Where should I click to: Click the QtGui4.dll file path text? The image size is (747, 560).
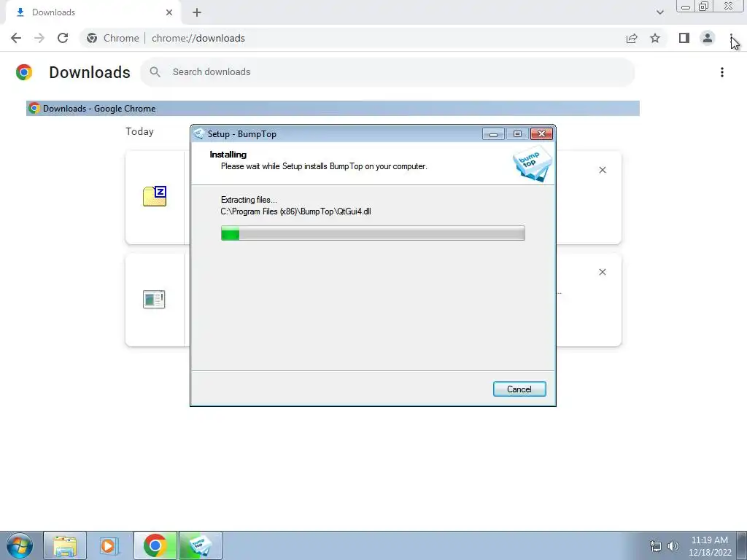(295, 211)
